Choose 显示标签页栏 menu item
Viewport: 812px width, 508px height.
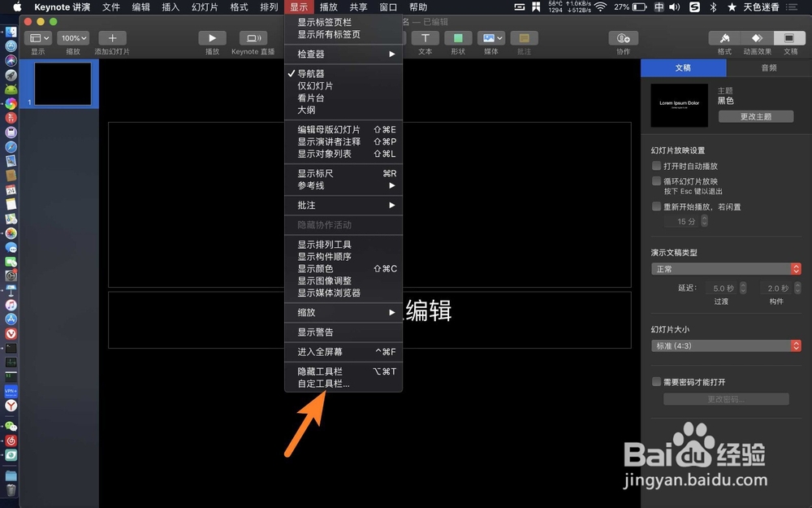[343, 22]
